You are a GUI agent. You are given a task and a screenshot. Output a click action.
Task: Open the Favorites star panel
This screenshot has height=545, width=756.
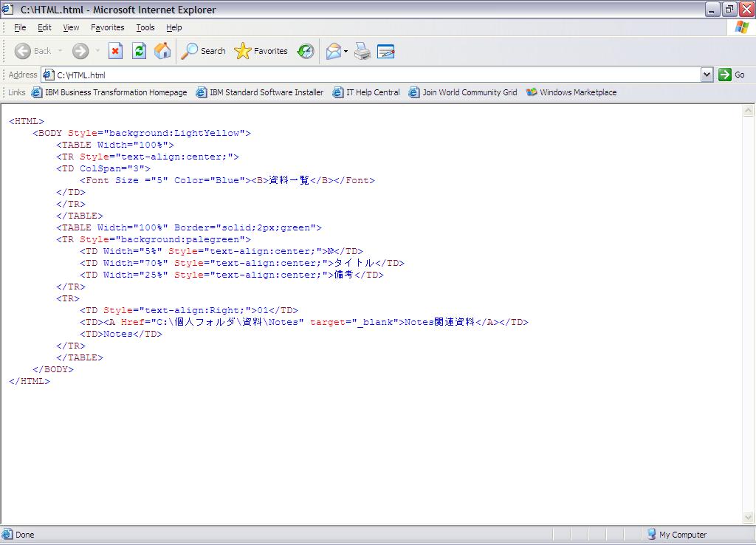click(261, 51)
